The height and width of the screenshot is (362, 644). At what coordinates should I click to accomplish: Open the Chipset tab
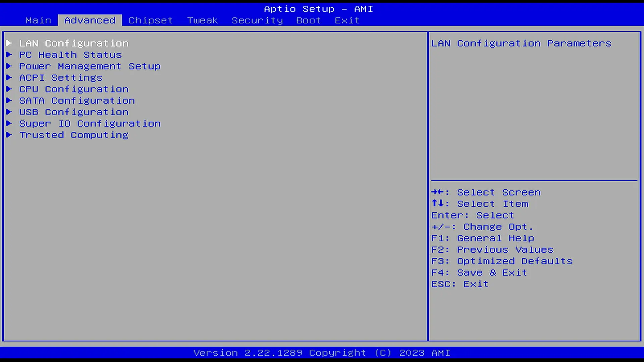(x=151, y=20)
